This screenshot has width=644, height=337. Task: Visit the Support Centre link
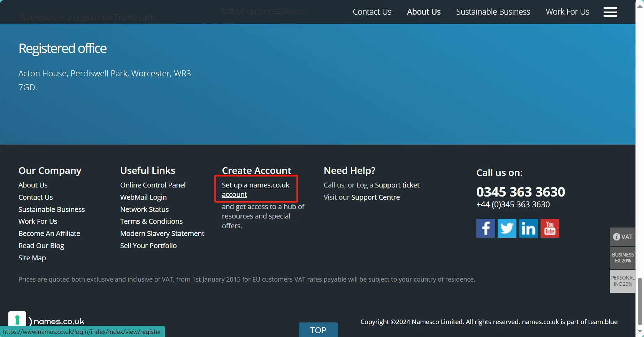376,197
